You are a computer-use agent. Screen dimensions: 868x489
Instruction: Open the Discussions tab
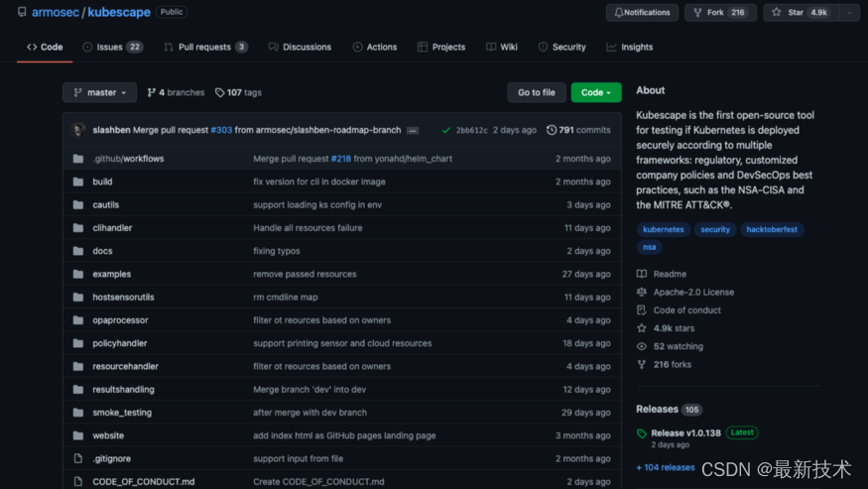click(x=300, y=47)
